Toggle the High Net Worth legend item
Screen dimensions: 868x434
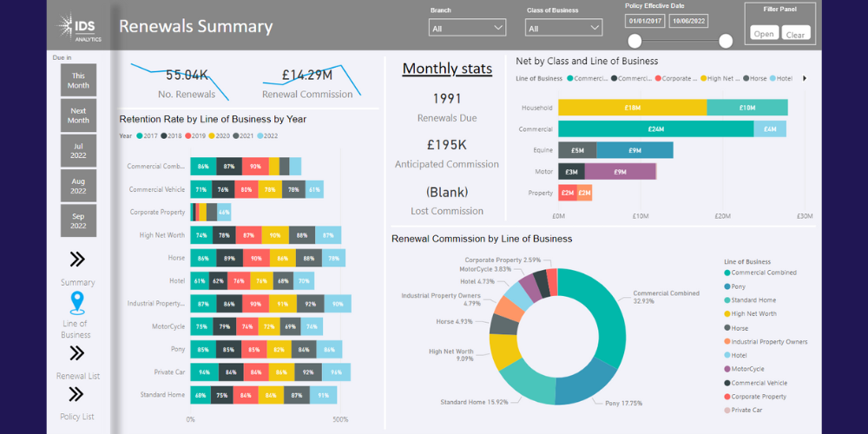727,314
